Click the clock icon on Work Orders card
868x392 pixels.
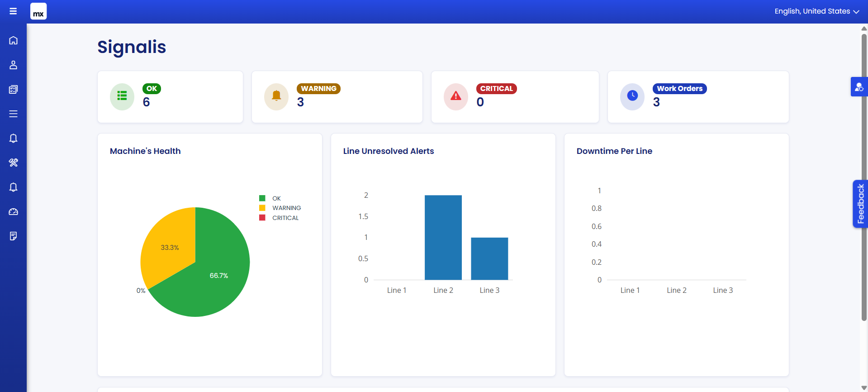632,96
